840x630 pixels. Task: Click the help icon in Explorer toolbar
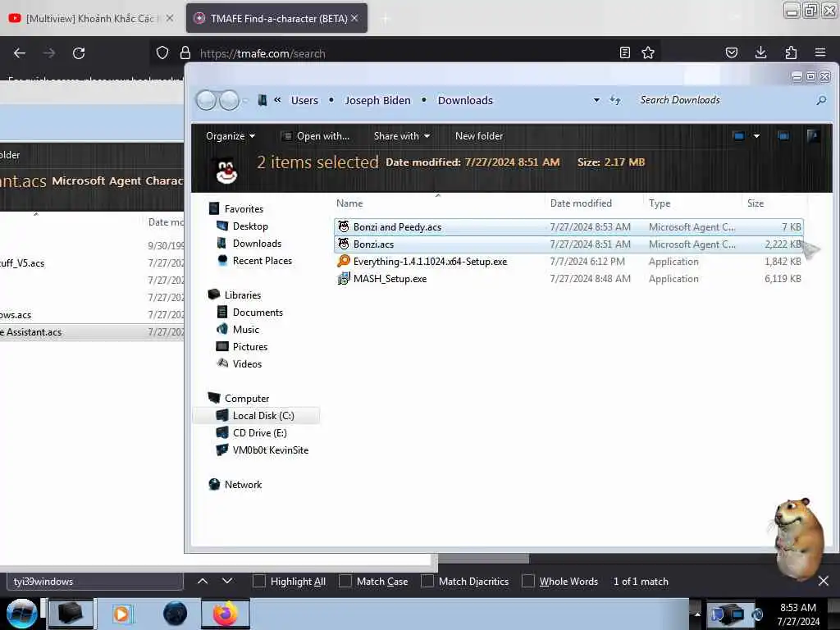tap(813, 136)
